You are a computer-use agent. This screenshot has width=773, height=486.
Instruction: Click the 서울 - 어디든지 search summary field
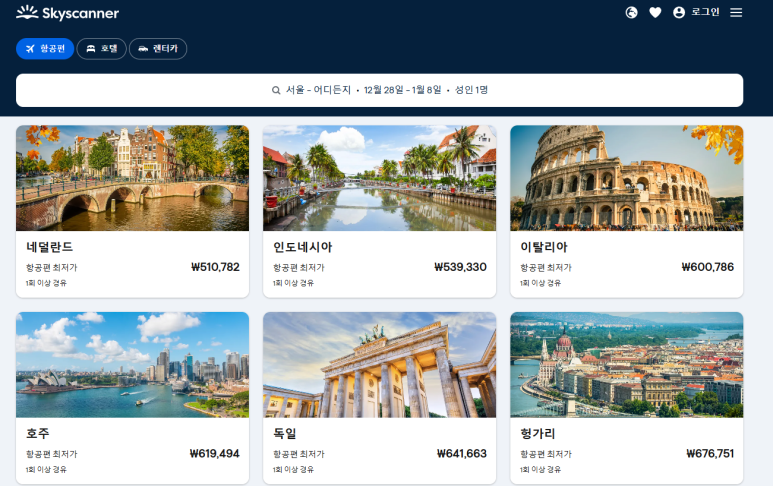tap(380, 90)
